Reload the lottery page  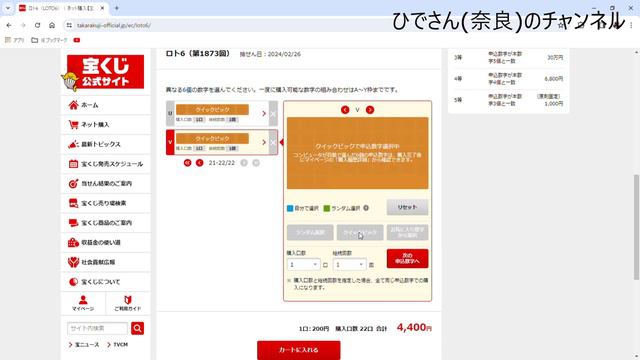tap(38, 25)
